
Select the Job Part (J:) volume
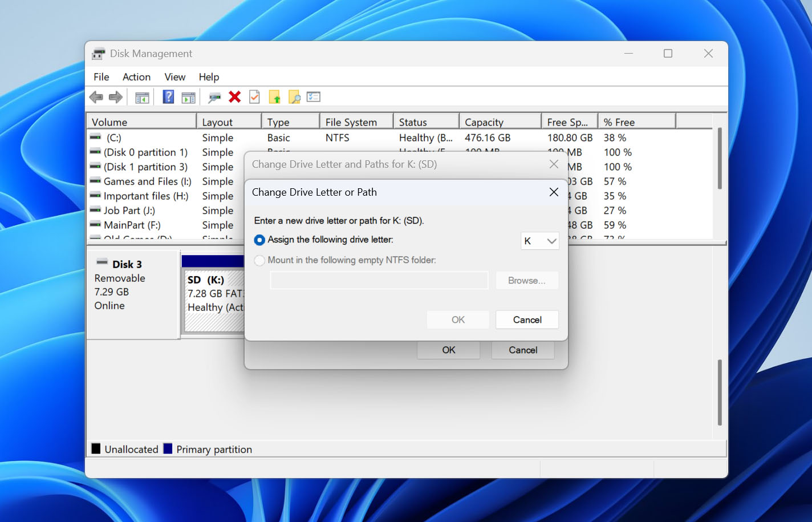(129, 211)
